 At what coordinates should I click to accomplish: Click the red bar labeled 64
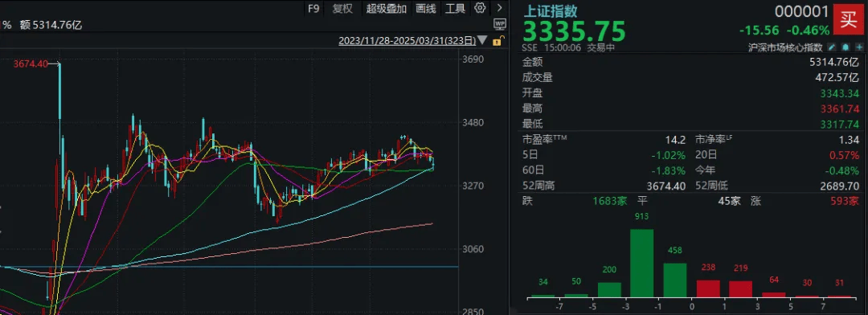tap(773, 295)
